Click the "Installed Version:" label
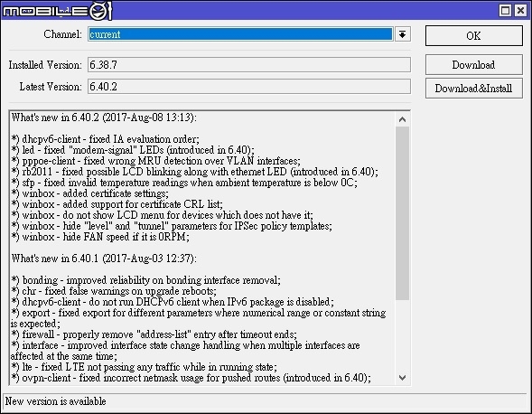The height and width of the screenshot is (414, 532). 45,65
